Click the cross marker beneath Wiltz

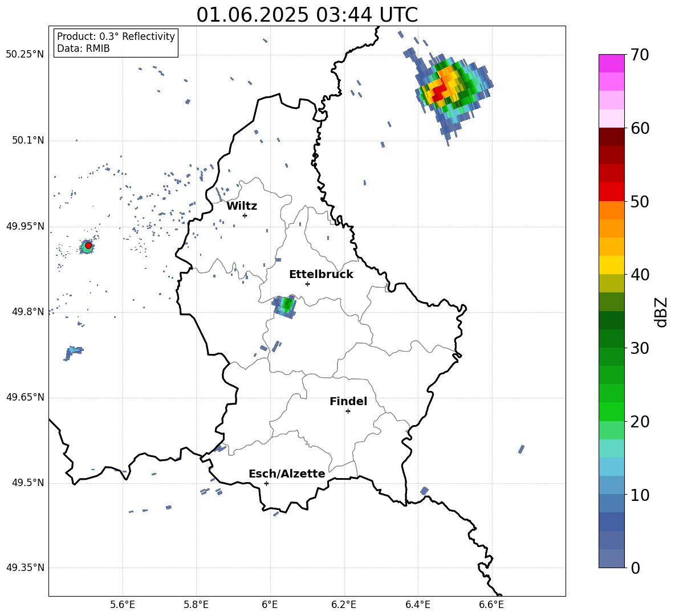(x=245, y=215)
